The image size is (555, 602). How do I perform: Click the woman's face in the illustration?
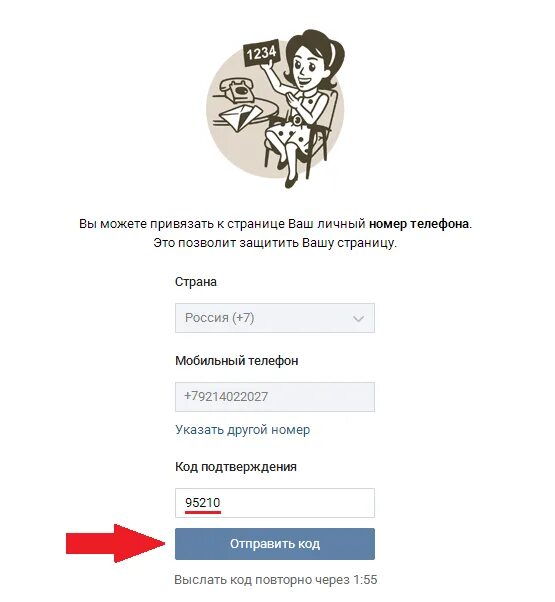(305, 69)
